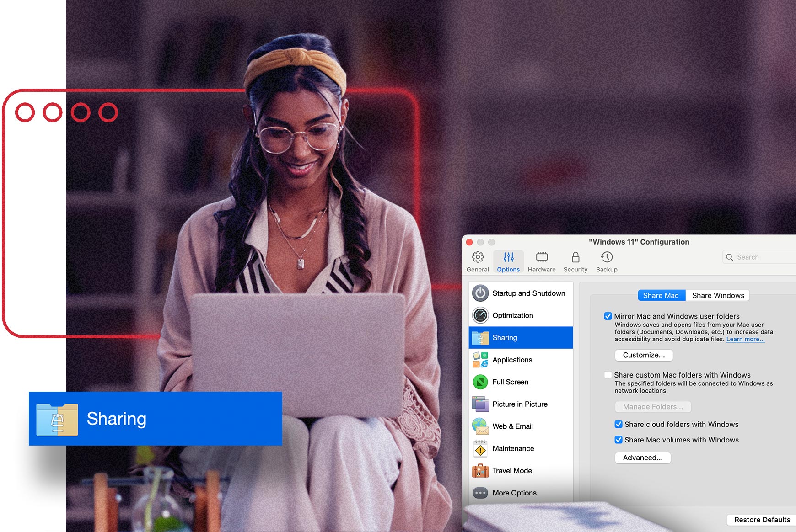Select the Hardware chip icon
Image resolution: width=796 pixels, height=532 pixels.
(542, 257)
